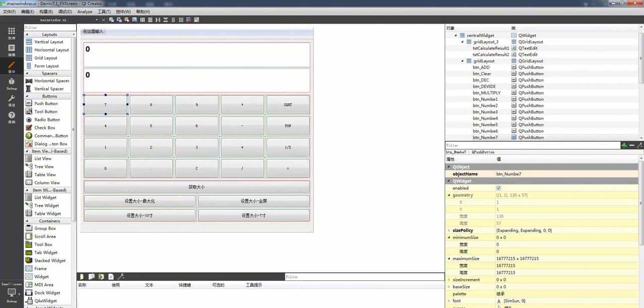Select the 获取大小 button on the form
This screenshot has width=644, height=308.
197,187
